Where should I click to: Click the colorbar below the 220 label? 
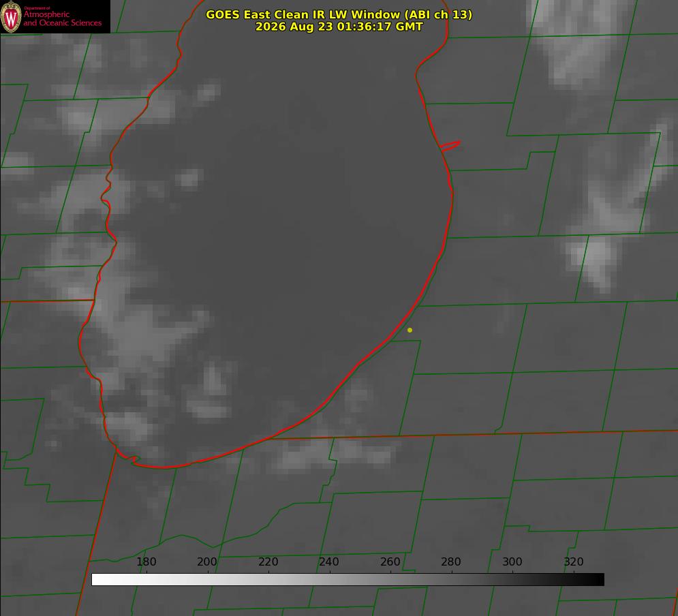tap(268, 580)
